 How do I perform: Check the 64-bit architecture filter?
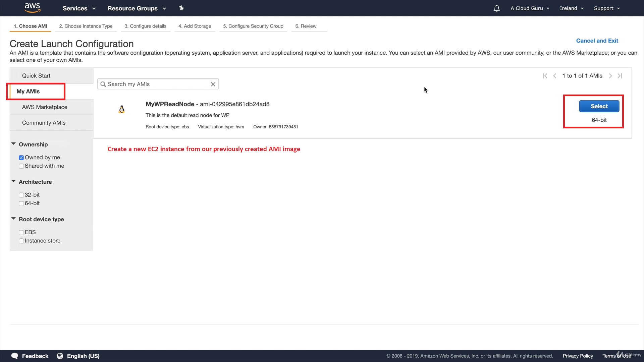click(x=21, y=203)
